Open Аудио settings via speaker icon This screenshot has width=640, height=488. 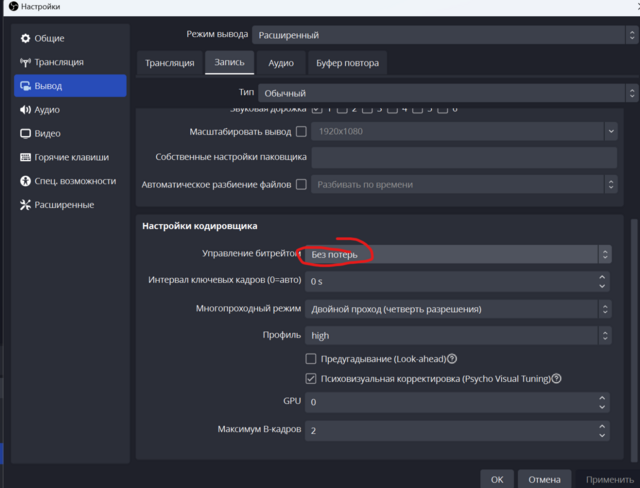tap(25, 110)
